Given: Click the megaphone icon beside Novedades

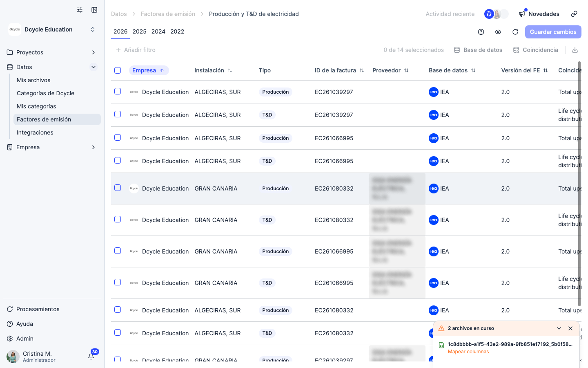Looking at the screenshot, I should (522, 14).
